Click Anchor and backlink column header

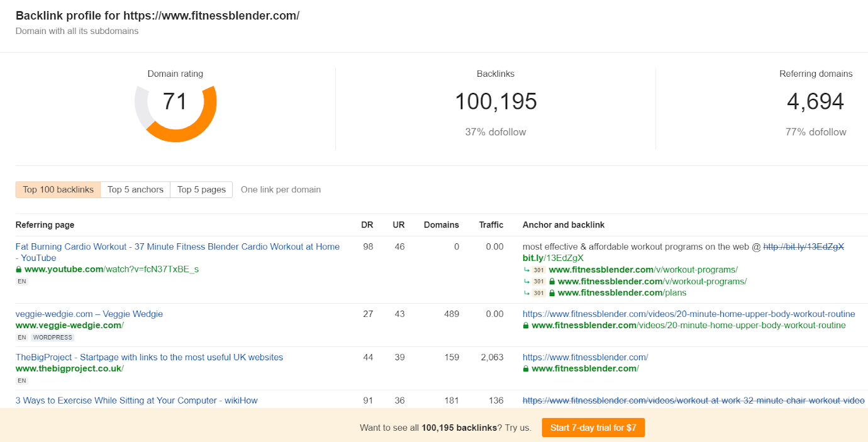[x=564, y=224]
